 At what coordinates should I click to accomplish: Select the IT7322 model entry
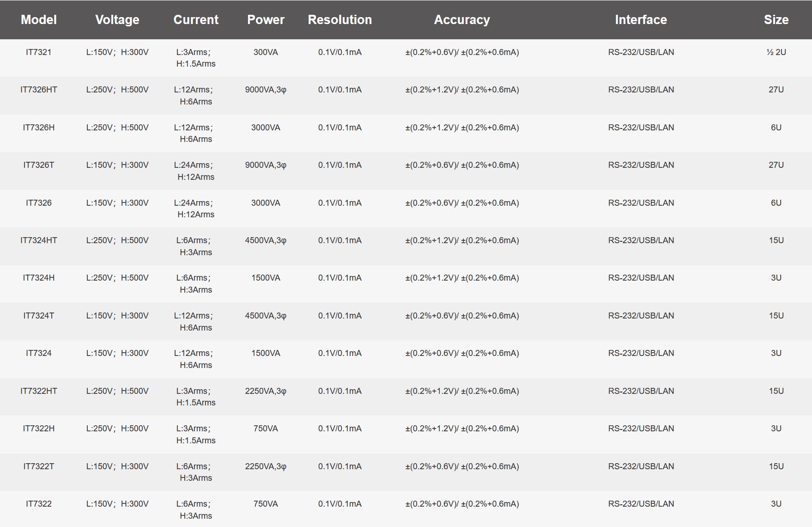click(x=39, y=504)
